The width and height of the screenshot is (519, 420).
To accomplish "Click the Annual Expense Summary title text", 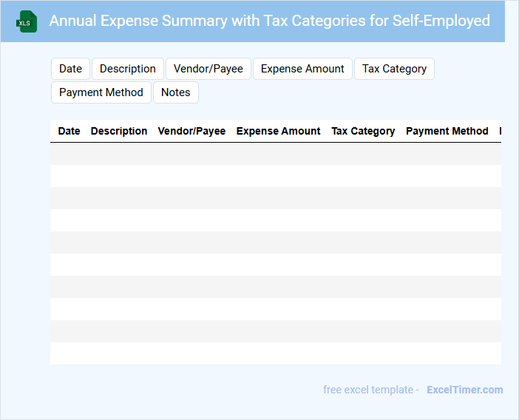I will pos(269,21).
